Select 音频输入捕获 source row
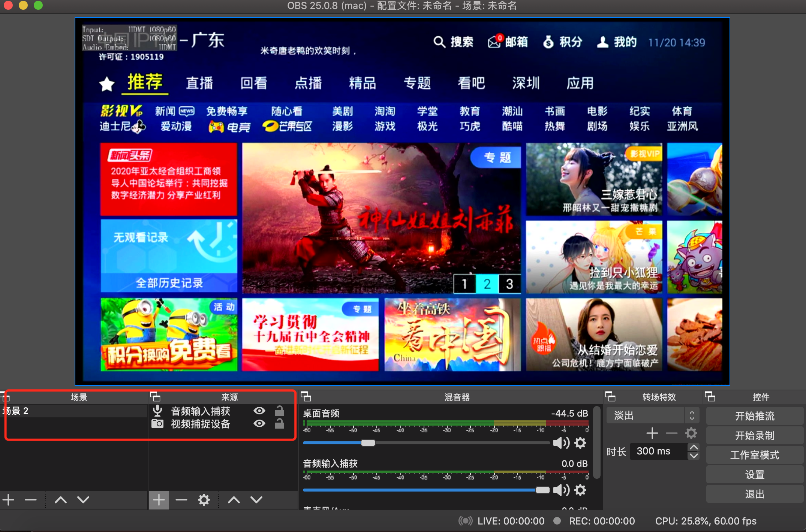This screenshot has width=806, height=532. coord(223,411)
